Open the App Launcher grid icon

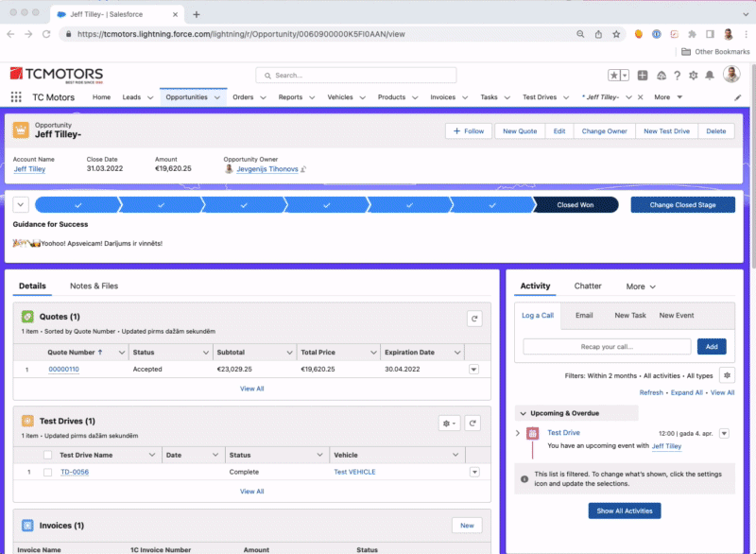(x=16, y=97)
